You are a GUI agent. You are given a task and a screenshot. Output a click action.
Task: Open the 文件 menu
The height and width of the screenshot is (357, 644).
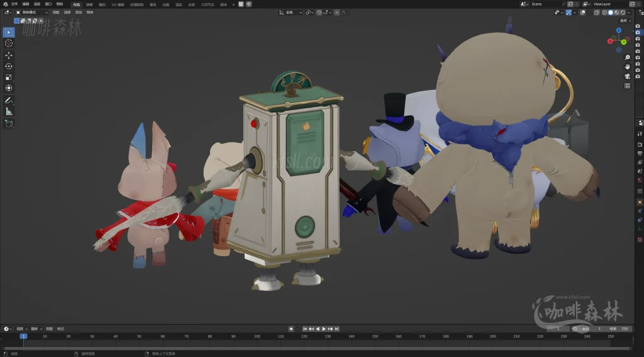[14, 4]
